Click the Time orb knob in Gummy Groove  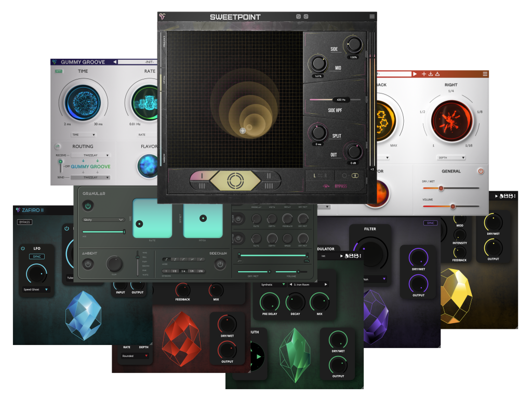click(x=83, y=102)
